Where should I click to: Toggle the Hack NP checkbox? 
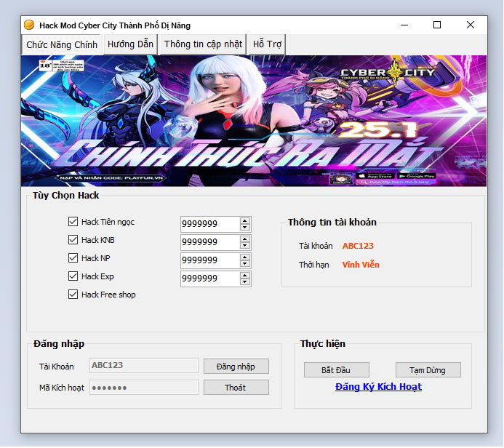(73, 257)
